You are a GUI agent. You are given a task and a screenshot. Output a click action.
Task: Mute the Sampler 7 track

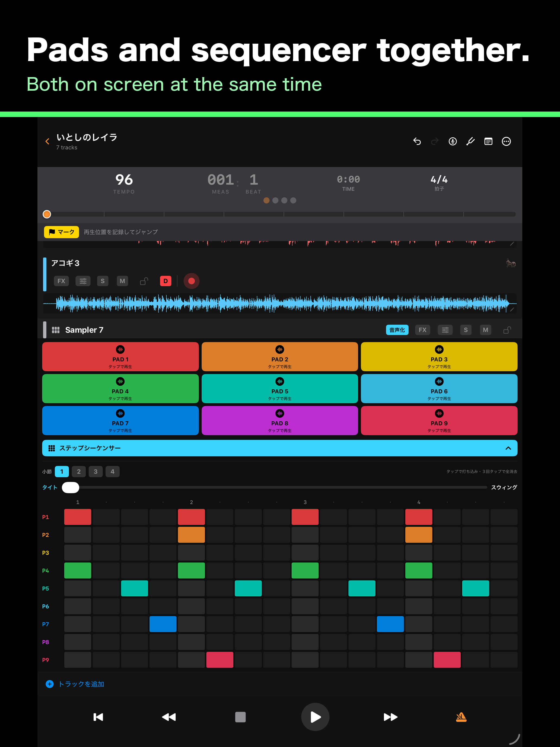pyautogui.click(x=485, y=330)
